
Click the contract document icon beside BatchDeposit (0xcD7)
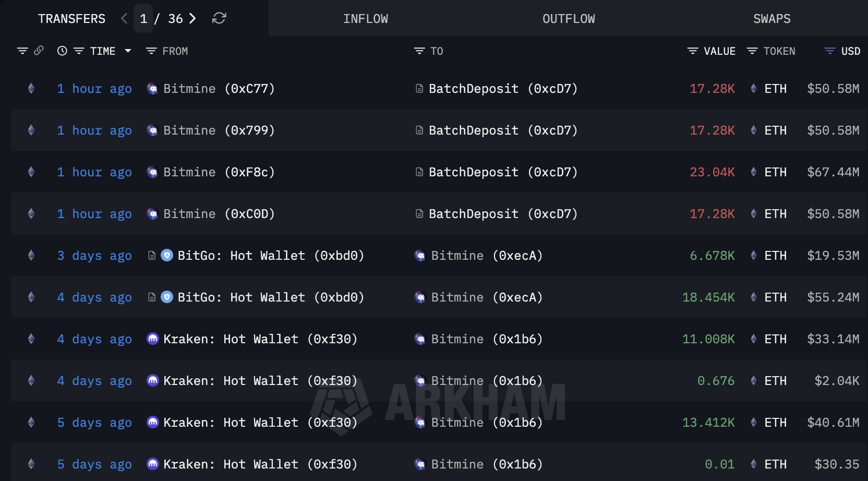click(419, 88)
